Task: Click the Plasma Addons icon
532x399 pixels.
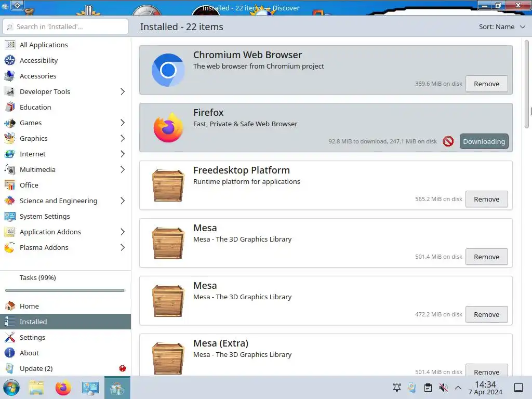Action: click(x=10, y=248)
